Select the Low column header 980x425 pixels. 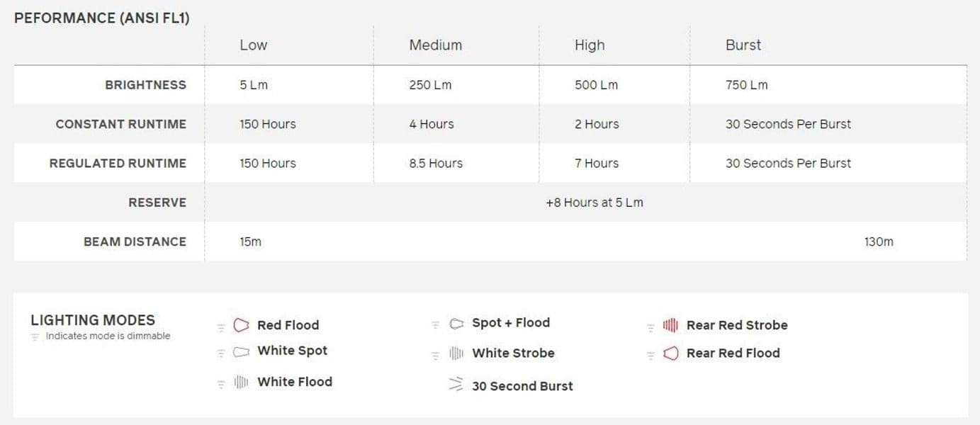point(253,45)
